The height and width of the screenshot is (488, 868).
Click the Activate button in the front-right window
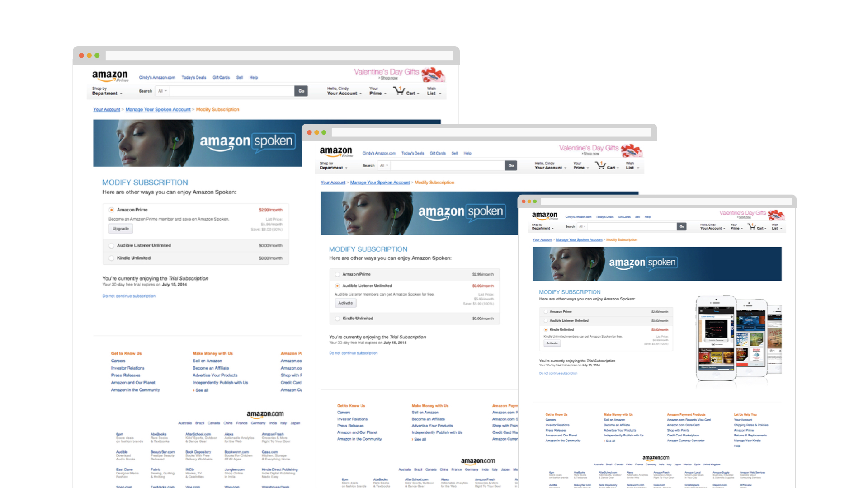pos(552,343)
